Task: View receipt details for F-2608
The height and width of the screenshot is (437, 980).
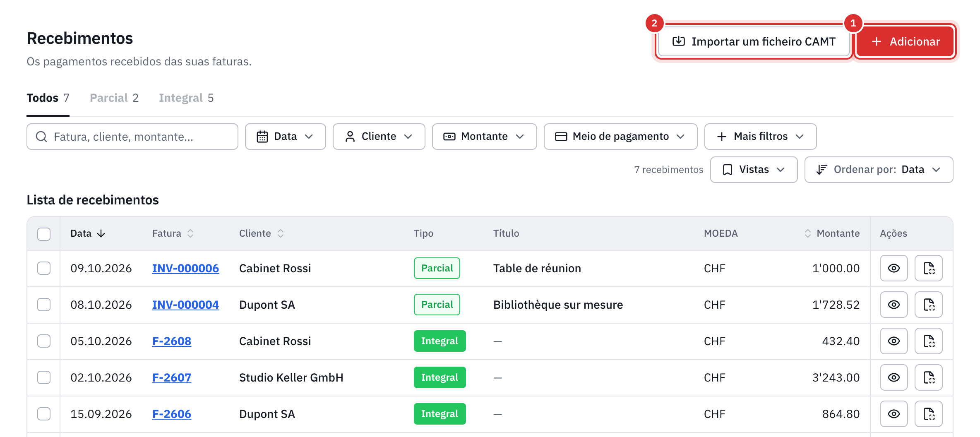Action: pyautogui.click(x=894, y=341)
